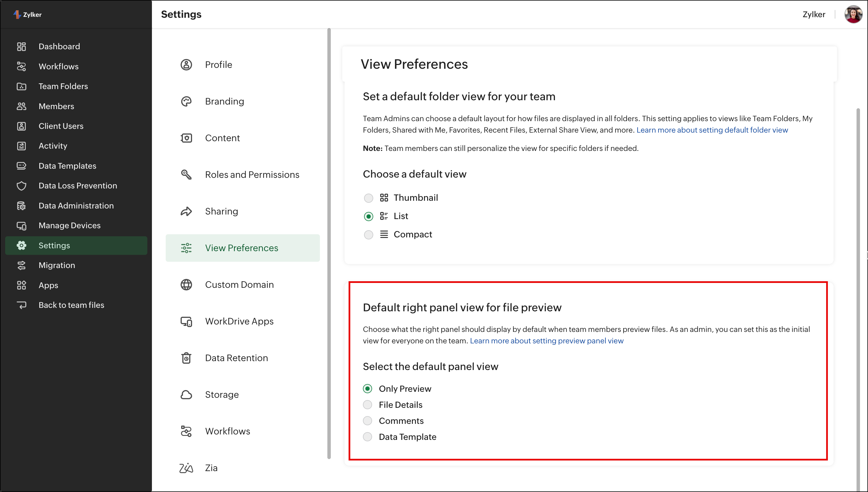Click the Custom Domain globe icon
Image resolution: width=868 pixels, height=492 pixels.
(186, 285)
